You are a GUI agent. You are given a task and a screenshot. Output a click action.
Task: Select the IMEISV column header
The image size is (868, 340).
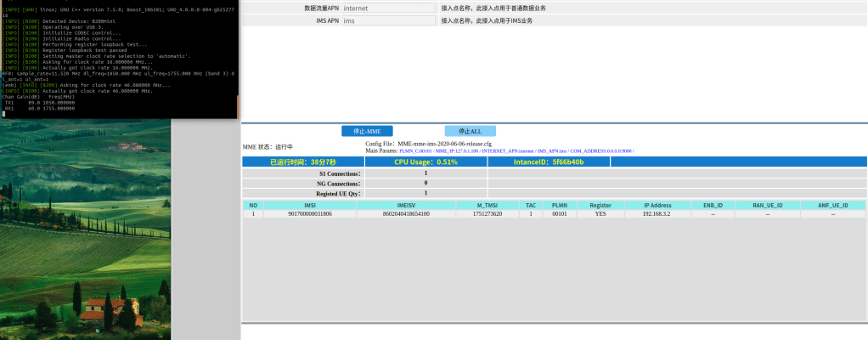tap(405, 205)
